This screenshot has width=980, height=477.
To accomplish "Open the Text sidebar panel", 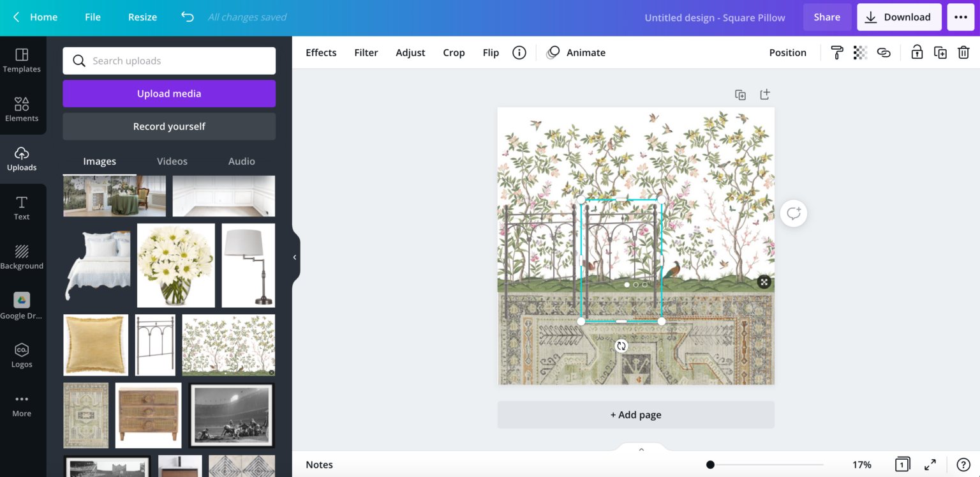I will [x=22, y=208].
